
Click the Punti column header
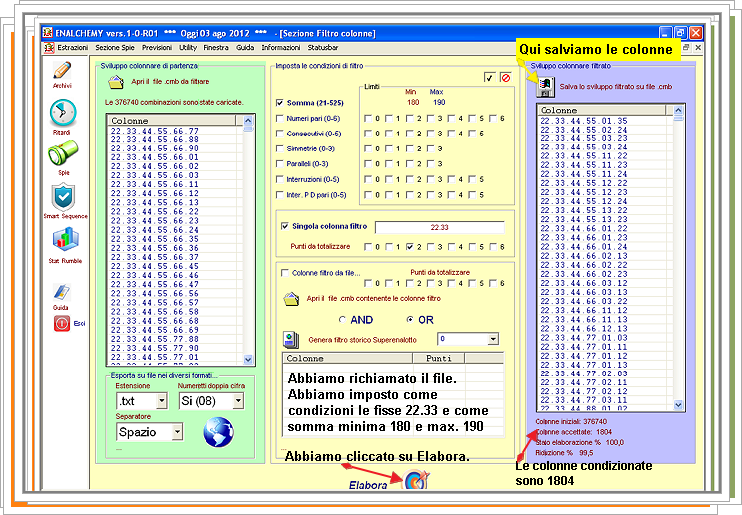(x=438, y=358)
